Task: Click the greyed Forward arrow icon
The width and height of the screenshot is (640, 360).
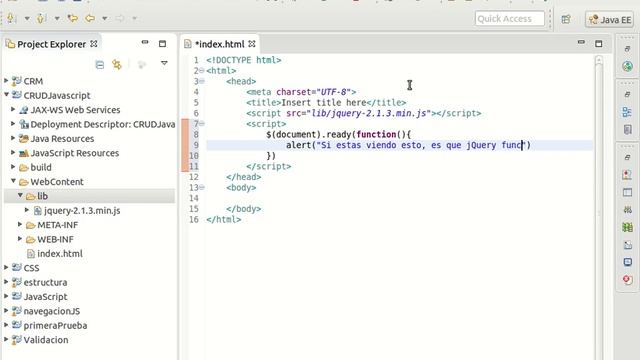Action: coord(120,18)
